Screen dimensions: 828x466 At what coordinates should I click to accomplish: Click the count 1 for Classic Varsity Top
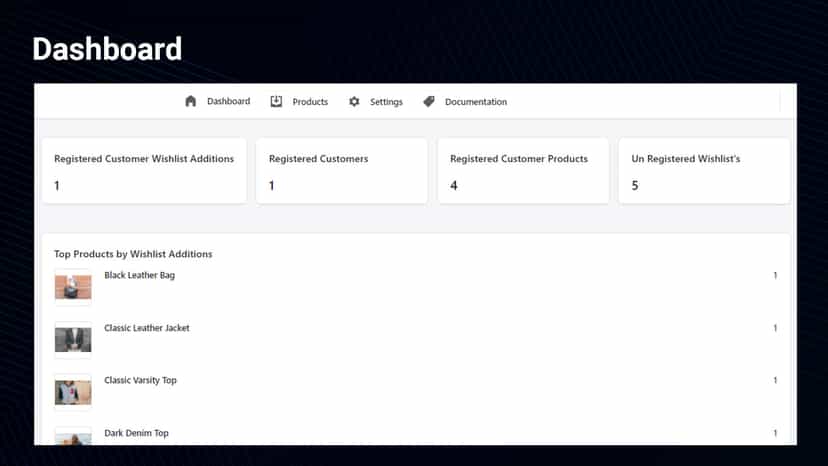click(x=775, y=380)
